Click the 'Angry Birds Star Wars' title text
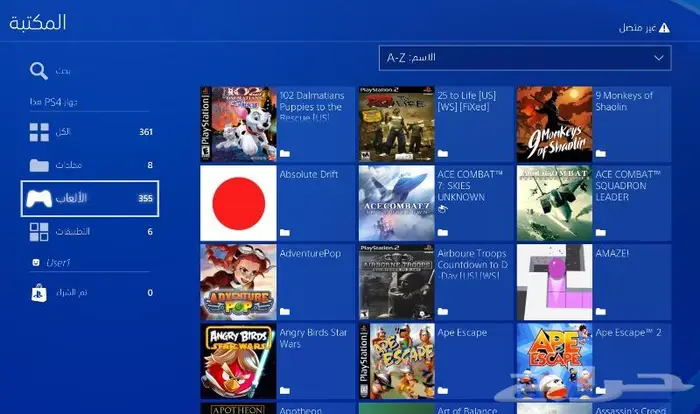This screenshot has width=700, height=414. point(313,338)
